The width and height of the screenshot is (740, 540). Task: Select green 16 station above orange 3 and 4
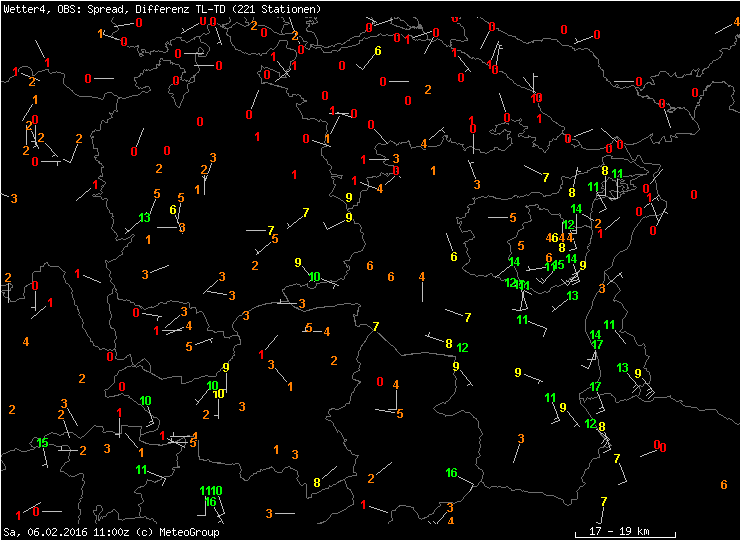451,473
